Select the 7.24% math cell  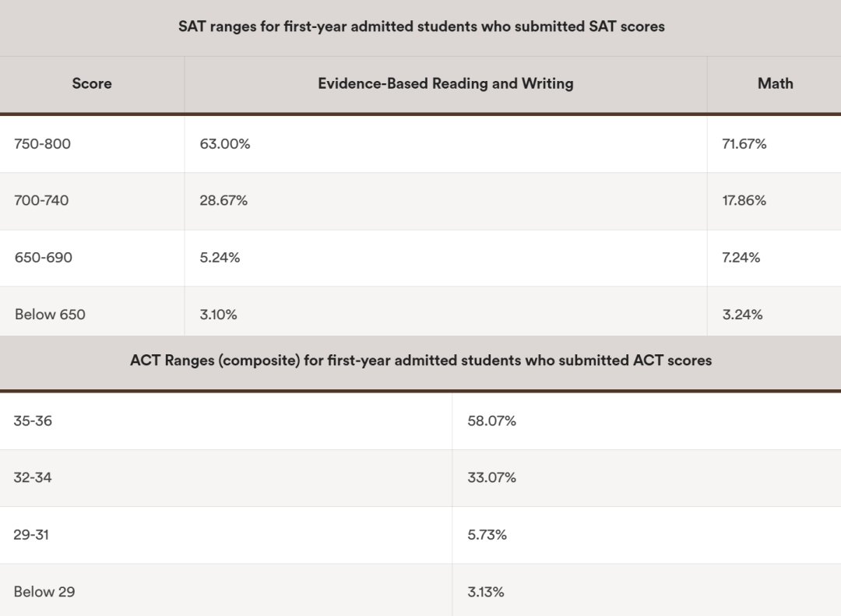[x=741, y=258]
